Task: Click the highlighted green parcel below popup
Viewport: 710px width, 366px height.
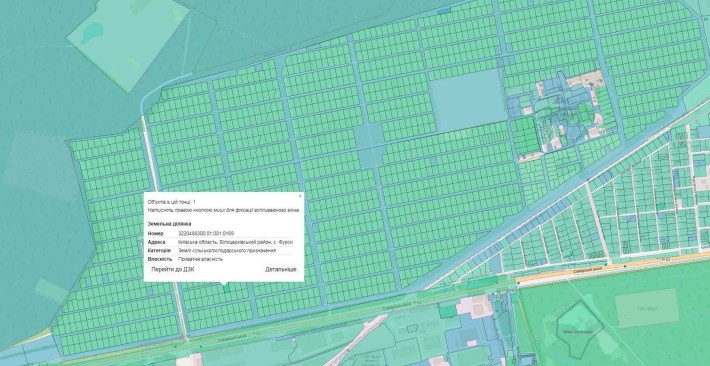Action: [226, 288]
